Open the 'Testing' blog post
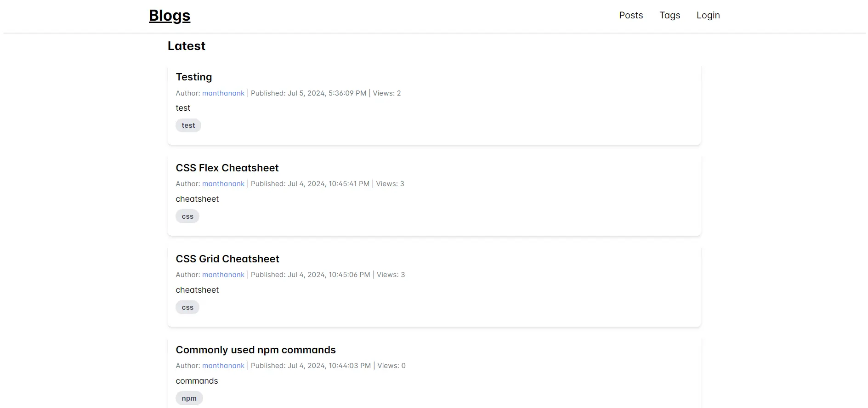The image size is (868, 408). click(193, 77)
